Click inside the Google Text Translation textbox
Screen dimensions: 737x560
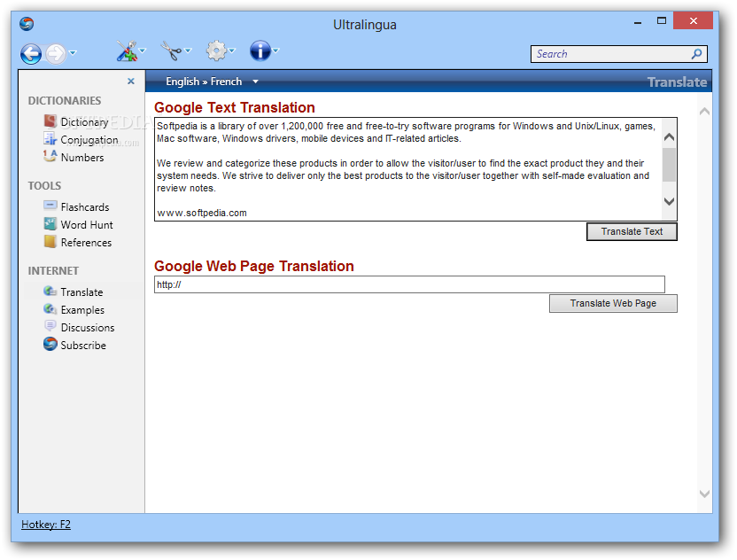[x=408, y=169]
